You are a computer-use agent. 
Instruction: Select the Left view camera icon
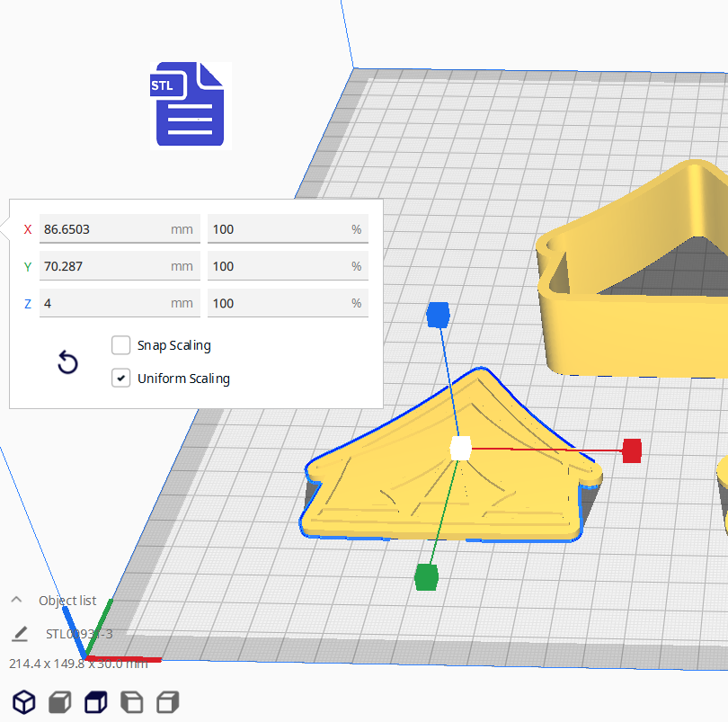131,702
